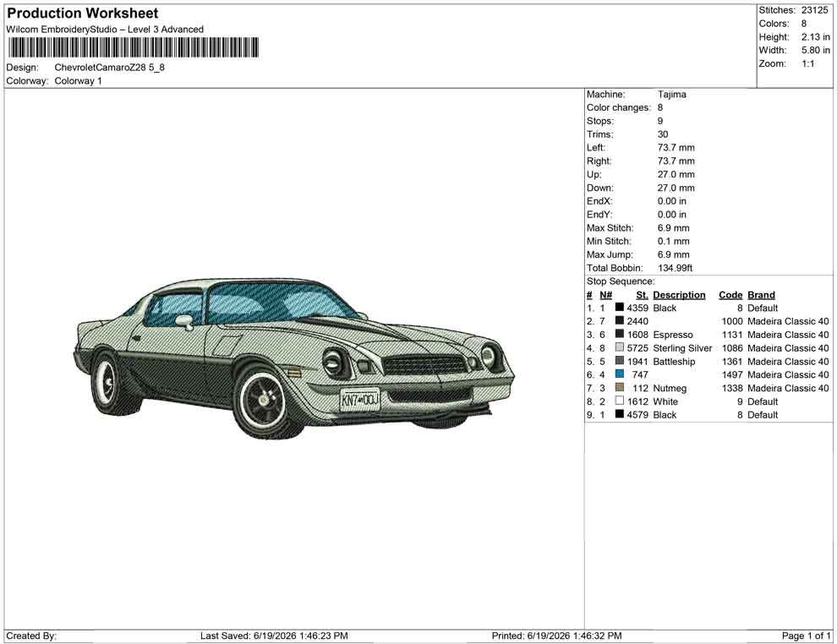This screenshot has height=644, width=837.
Task: Click the White color swatch
Action: (x=619, y=401)
